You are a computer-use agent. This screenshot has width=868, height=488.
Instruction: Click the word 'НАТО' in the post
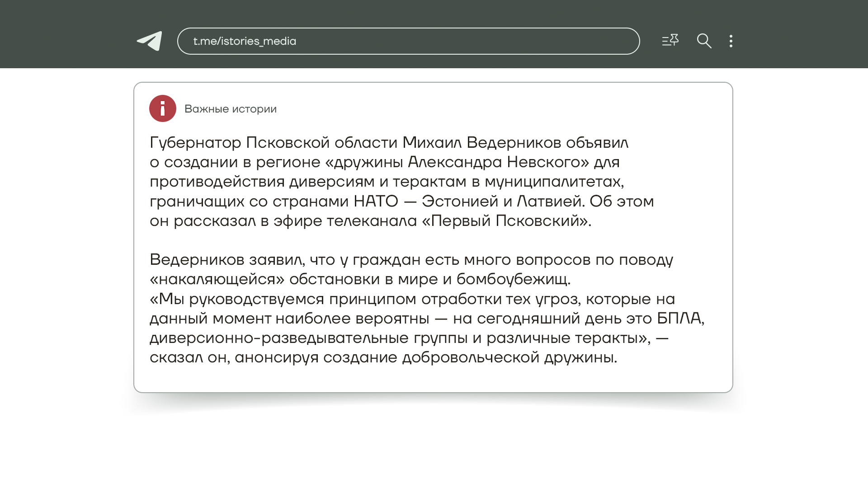pos(376,201)
